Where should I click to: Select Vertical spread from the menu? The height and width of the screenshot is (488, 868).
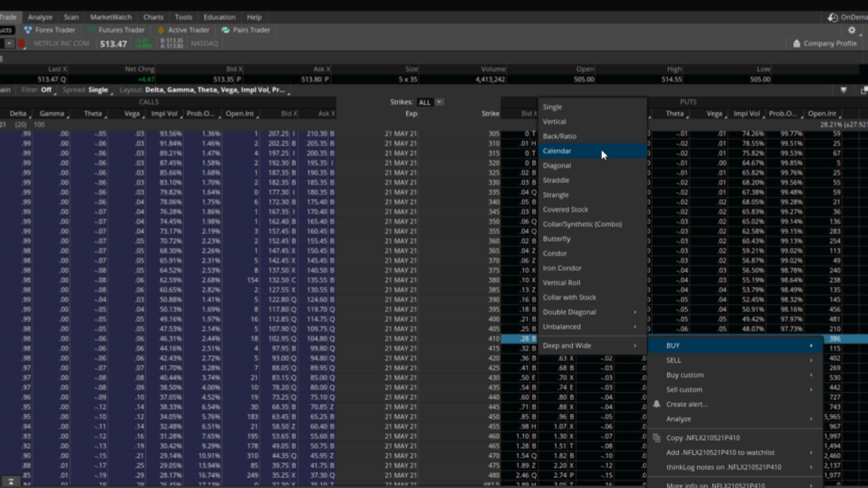(x=592, y=122)
